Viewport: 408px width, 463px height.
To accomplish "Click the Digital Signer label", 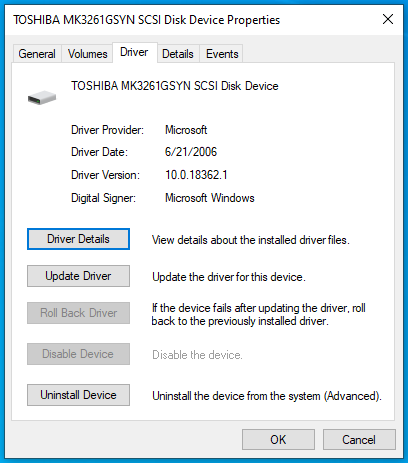I will [x=103, y=198].
